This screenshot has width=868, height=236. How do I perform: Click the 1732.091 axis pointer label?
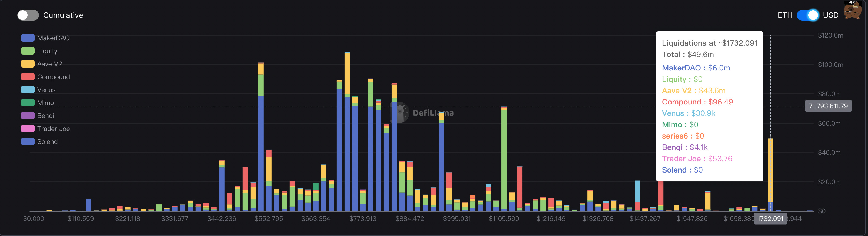pyautogui.click(x=770, y=219)
